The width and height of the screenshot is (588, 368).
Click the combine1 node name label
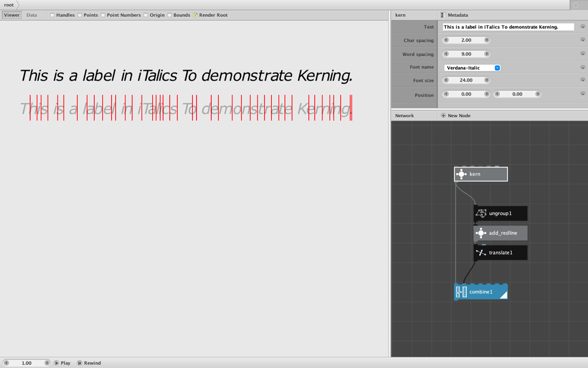click(x=481, y=292)
